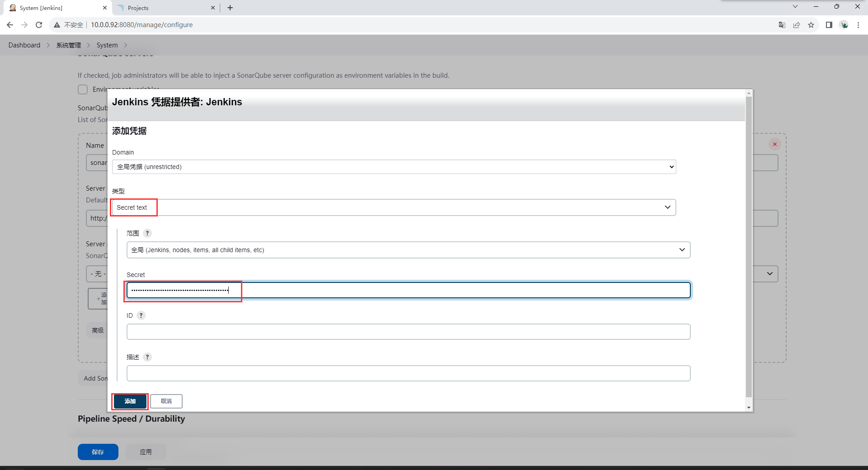
Task: Open the 类型 Secret text dropdown
Action: pyautogui.click(x=394, y=207)
